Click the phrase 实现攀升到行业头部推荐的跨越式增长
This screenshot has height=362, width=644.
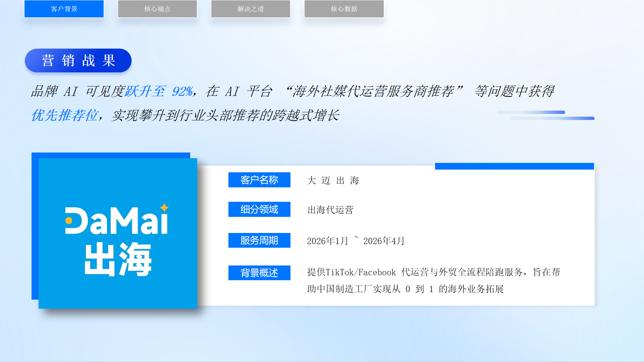[x=225, y=115]
